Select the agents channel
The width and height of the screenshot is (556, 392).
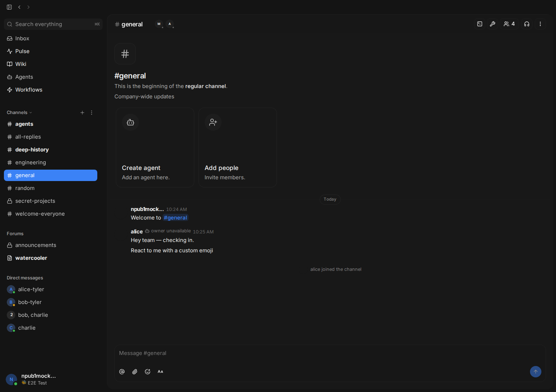(51, 124)
